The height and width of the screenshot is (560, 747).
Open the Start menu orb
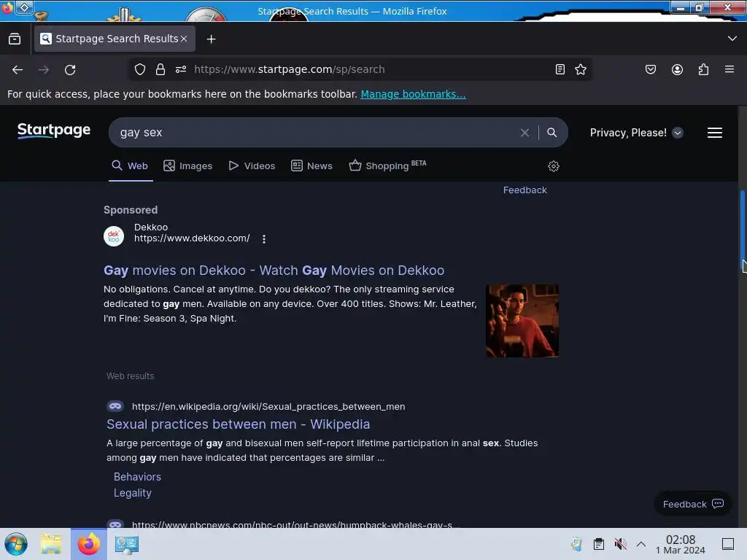[x=16, y=544]
